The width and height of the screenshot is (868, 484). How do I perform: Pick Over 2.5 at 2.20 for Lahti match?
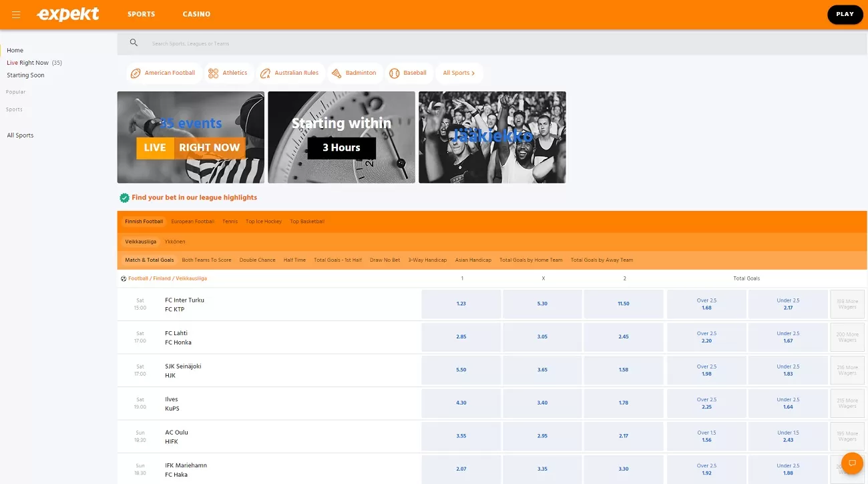pyautogui.click(x=706, y=337)
